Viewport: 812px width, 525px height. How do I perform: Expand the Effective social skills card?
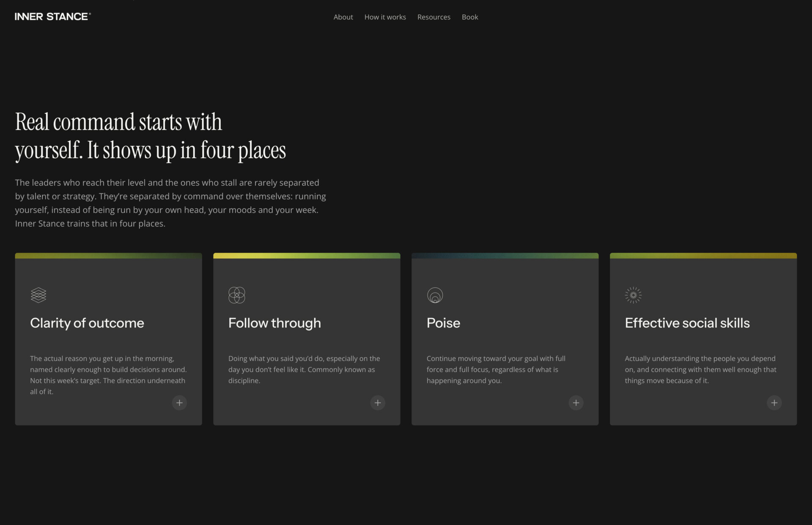click(x=774, y=403)
